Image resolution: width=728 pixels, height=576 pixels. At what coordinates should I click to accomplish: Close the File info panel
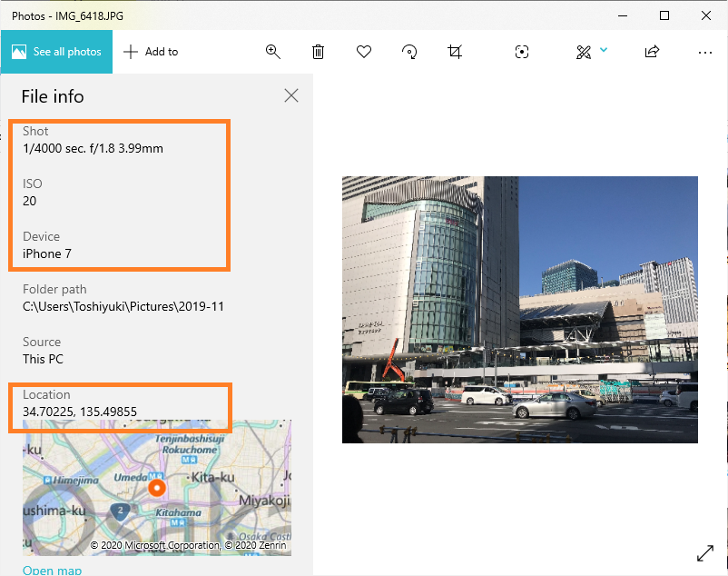(x=291, y=95)
